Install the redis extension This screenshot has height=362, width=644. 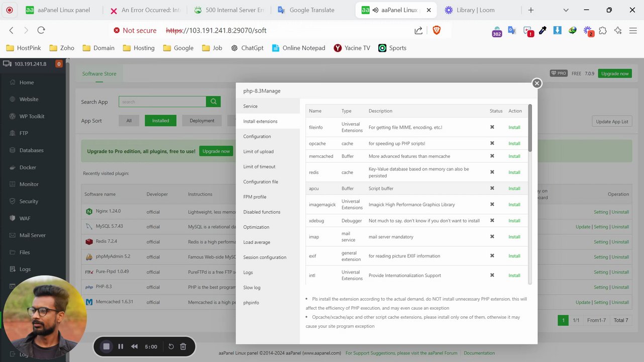[514, 172]
